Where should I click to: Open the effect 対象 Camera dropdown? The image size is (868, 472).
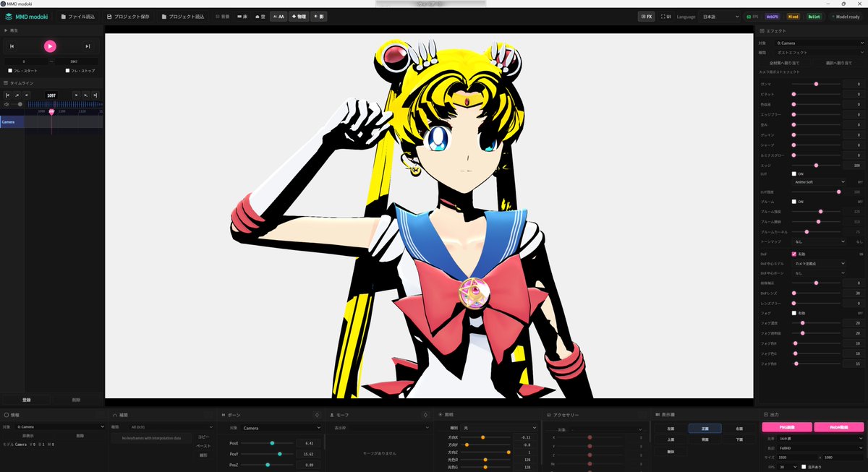click(x=820, y=43)
